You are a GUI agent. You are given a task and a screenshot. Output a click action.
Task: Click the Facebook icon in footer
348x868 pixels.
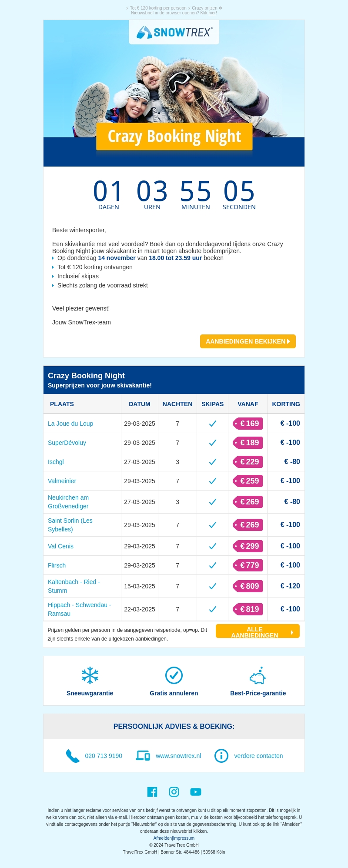152,792
